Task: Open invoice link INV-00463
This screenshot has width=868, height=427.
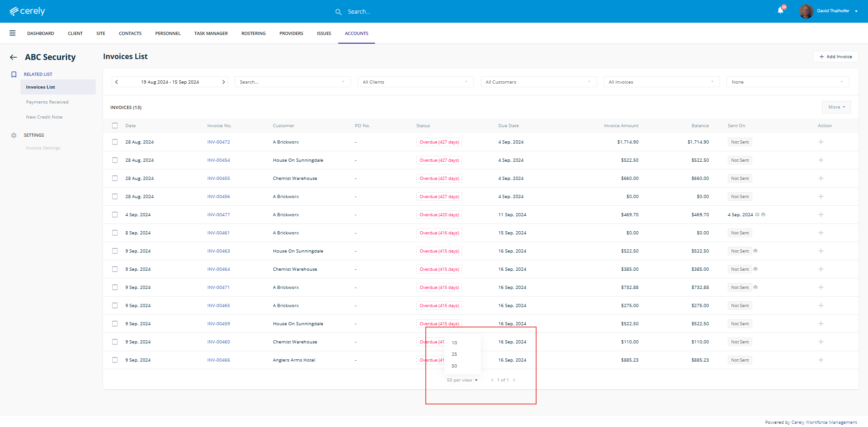Action: (x=218, y=251)
